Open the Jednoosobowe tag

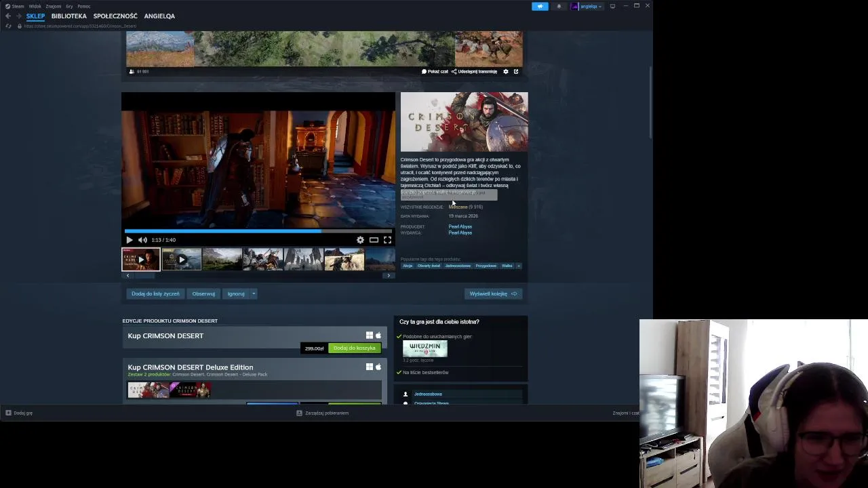tap(458, 266)
